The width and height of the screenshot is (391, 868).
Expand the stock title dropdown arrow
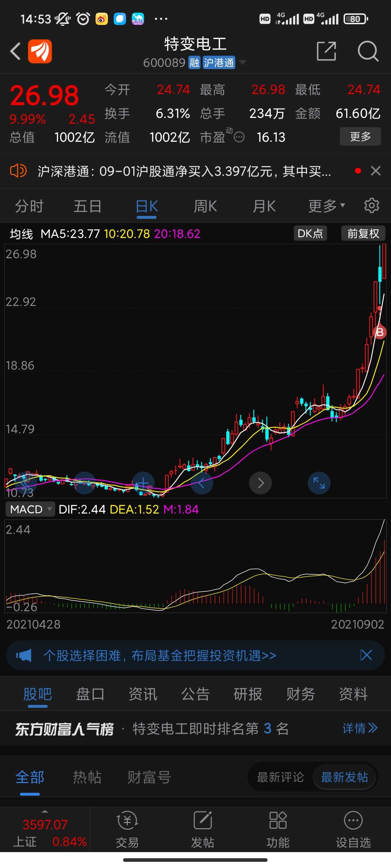(243, 63)
